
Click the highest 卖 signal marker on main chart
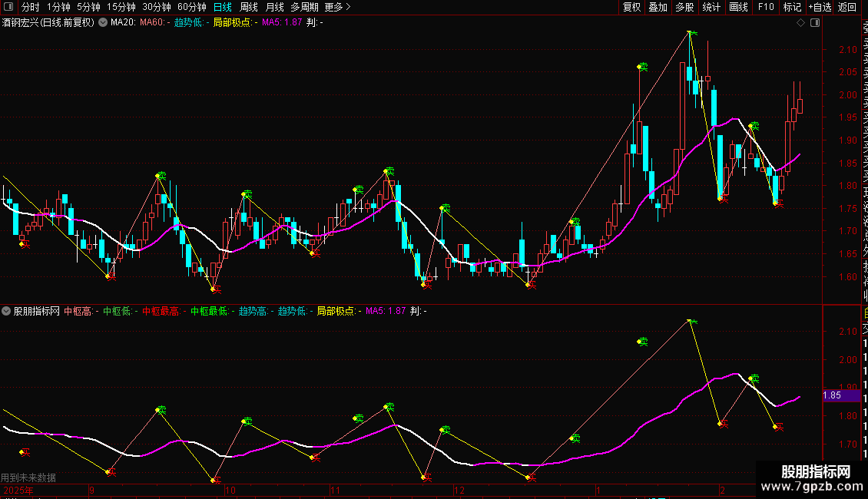(x=691, y=33)
